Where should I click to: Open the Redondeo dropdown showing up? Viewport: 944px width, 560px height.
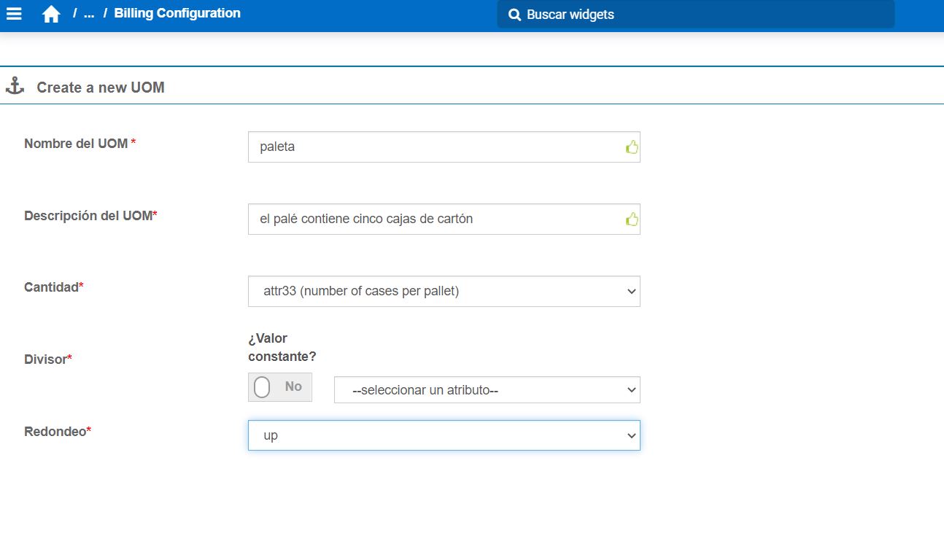444,435
